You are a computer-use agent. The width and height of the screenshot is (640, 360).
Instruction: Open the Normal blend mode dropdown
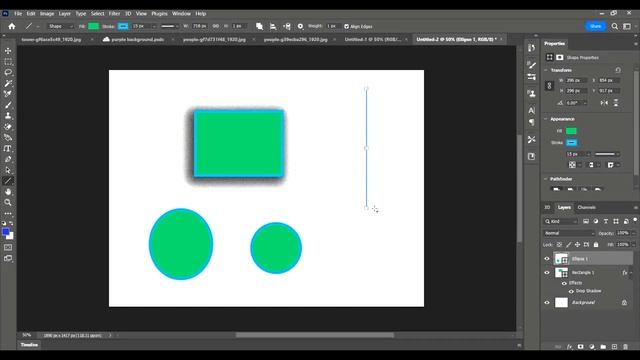point(569,233)
